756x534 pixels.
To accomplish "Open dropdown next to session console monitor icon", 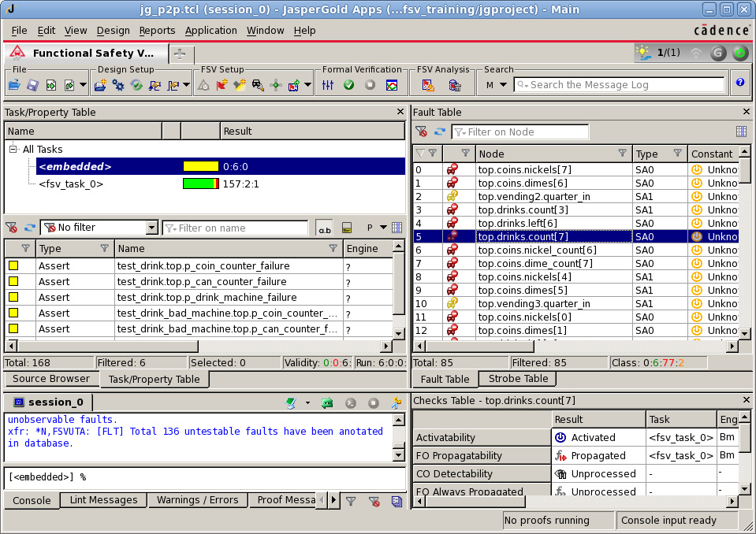I will (x=307, y=403).
